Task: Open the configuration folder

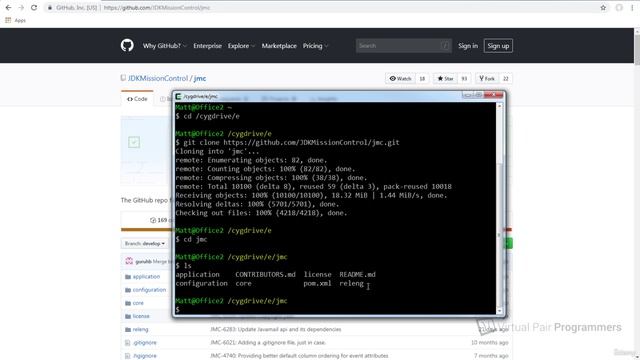Action: (x=149, y=290)
